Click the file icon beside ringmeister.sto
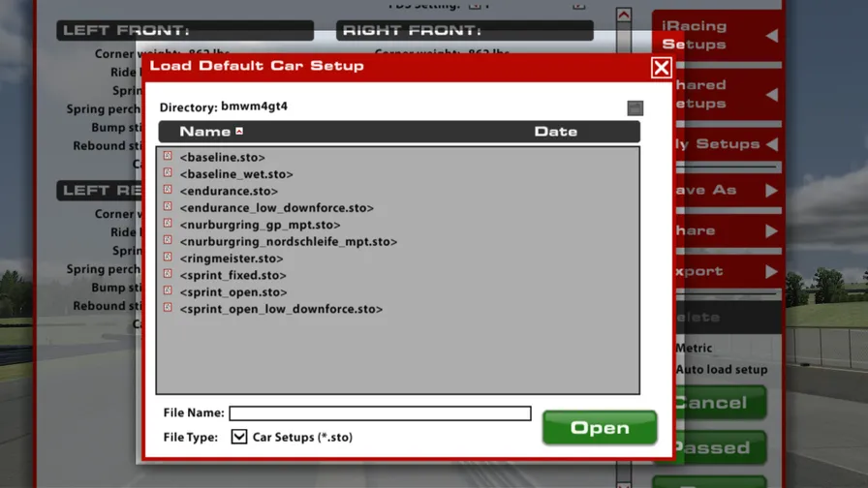 168,258
